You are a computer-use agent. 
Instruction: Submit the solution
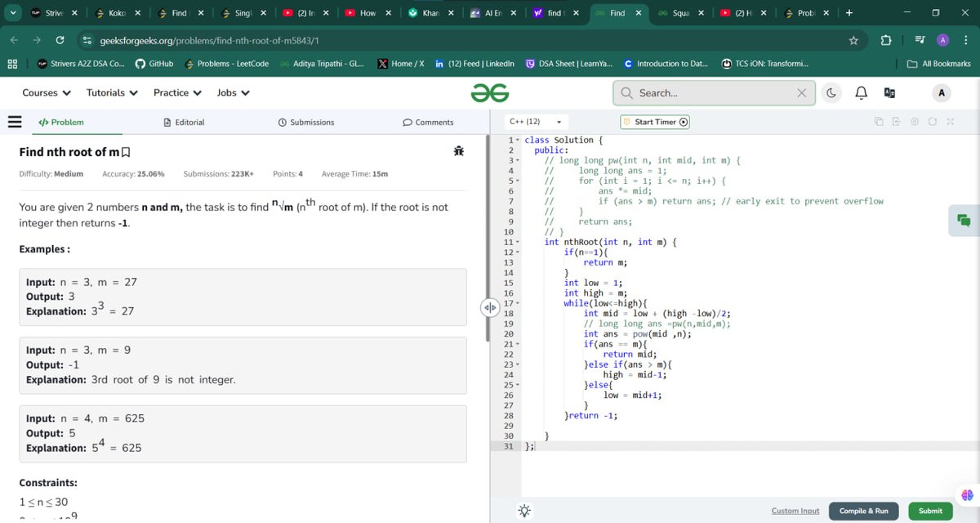[930, 511]
